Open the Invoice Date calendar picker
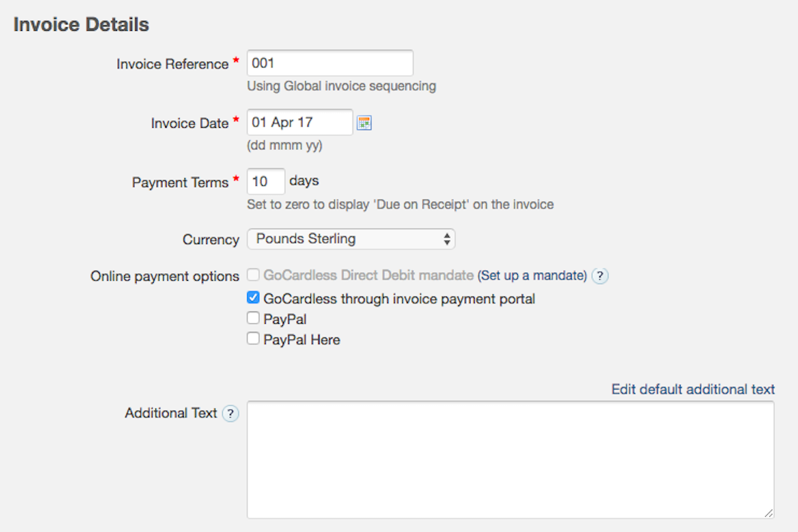This screenshot has height=532, width=798. pyautogui.click(x=364, y=123)
